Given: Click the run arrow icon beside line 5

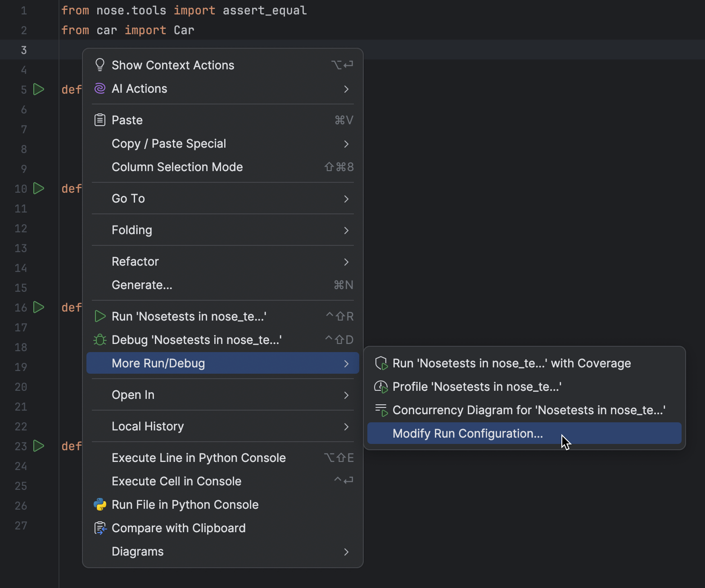Looking at the screenshot, I should 39,89.
